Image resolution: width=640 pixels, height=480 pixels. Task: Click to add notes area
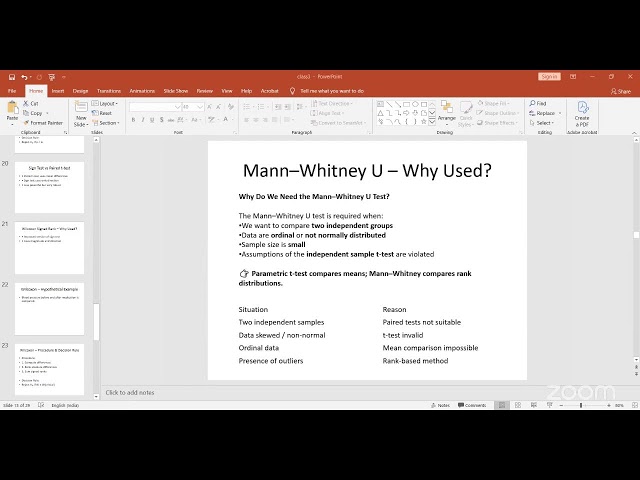[130, 393]
